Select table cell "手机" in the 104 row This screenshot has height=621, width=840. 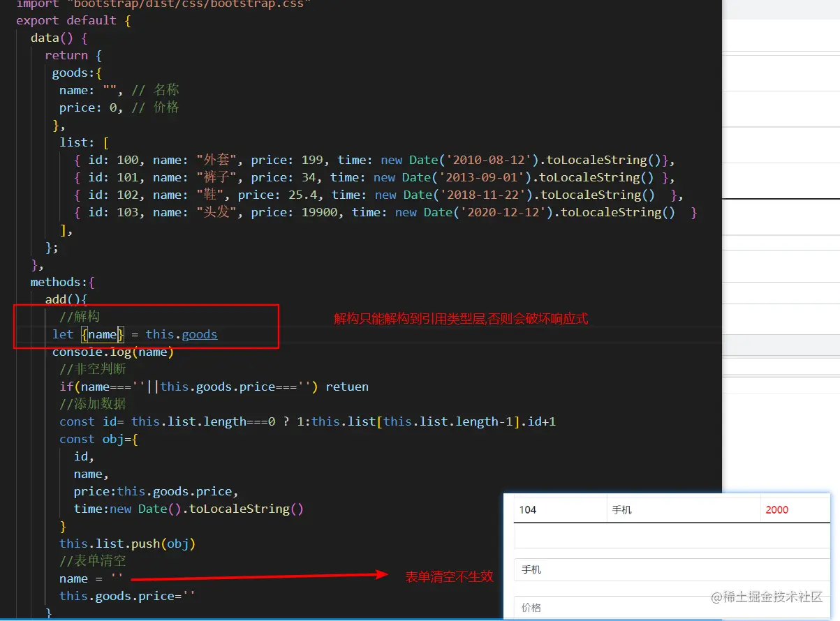click(x=622, y=510)
